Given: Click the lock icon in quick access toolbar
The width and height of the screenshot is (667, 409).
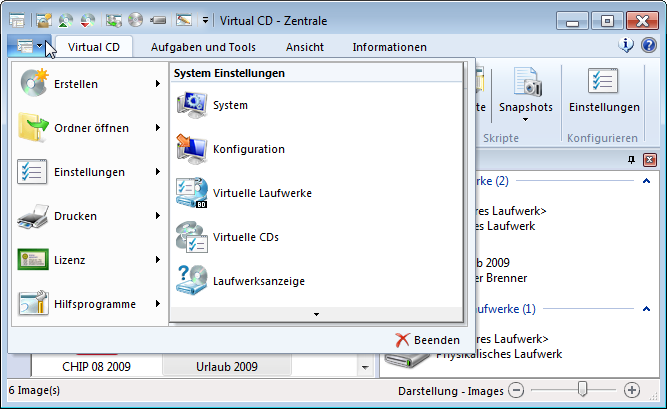Looking at the screenshot, I should [43, 20].
